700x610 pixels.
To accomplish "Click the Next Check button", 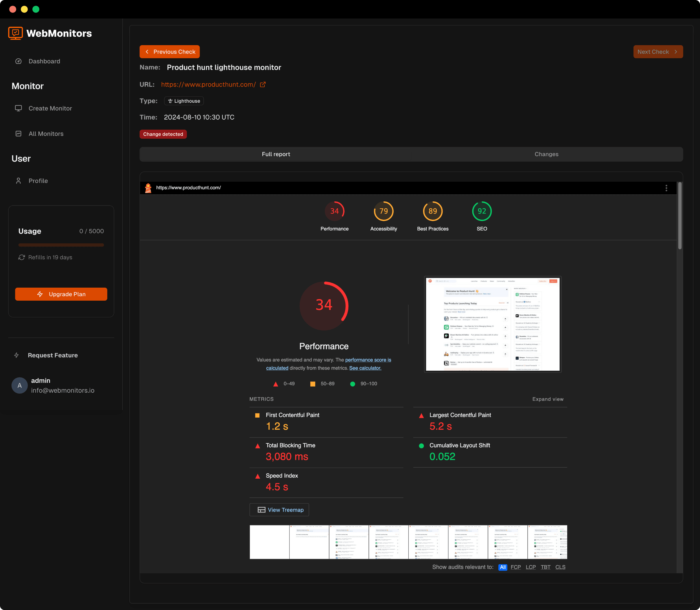I will pos(658,52).
